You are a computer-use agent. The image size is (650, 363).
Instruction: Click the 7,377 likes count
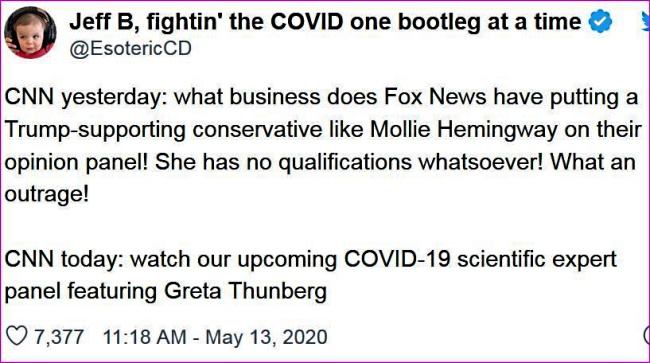tap(59, 336)
